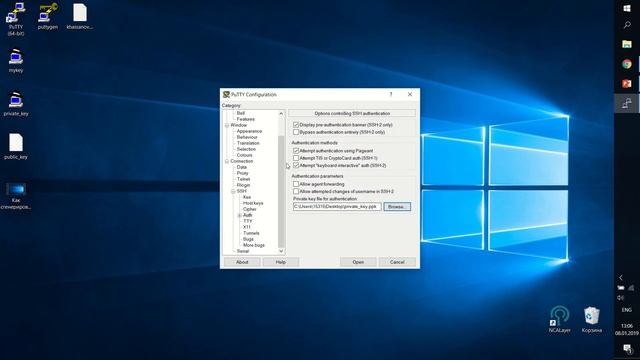Screen dimensions: 640x360
Task: Collapse the SSH tree node
Action: tap(233, 191)
